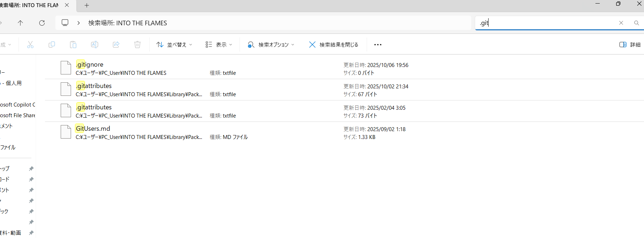Click the address bar search location text
The width and height of the screenshot is (644, 238).
(x=127, y=23)
